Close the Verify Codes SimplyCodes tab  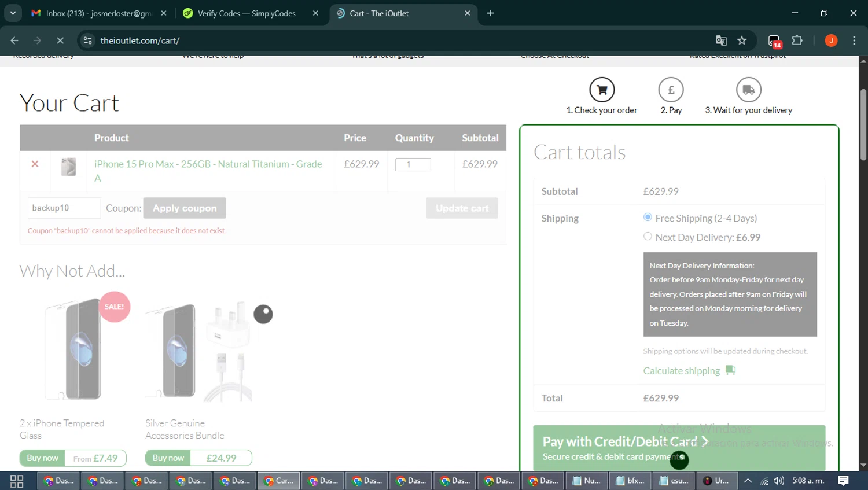[315, 13]
